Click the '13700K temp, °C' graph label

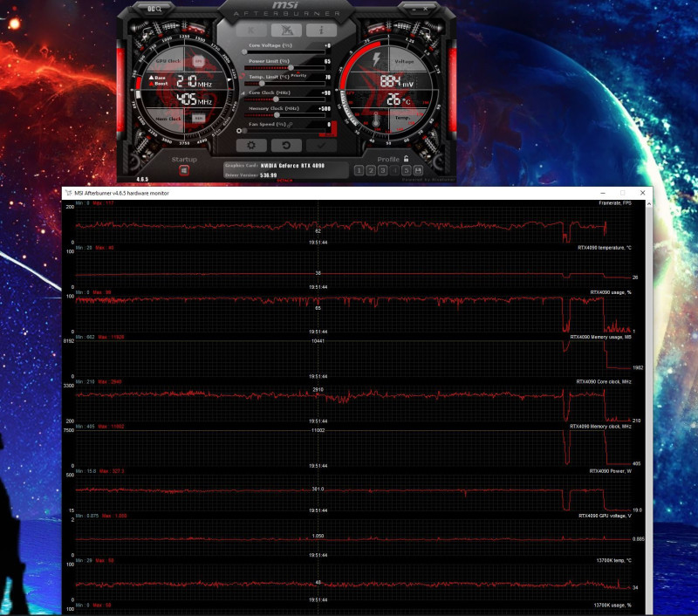pyautogui.click(x=614, y=560)
